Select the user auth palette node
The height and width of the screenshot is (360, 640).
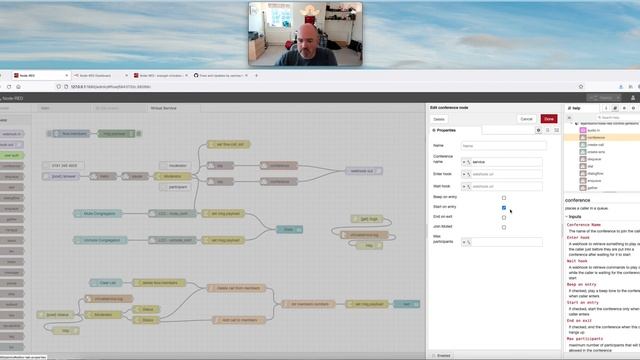tap(11, 155)
